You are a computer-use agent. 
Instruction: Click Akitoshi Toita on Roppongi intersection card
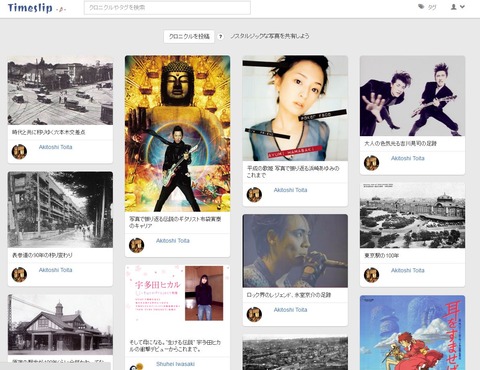(55, 147)
